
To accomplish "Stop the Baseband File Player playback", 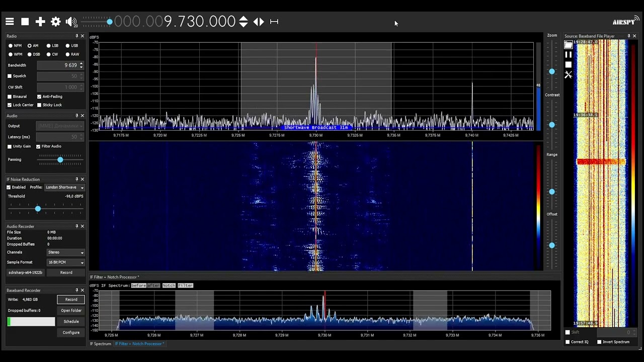I will (569, 65).
